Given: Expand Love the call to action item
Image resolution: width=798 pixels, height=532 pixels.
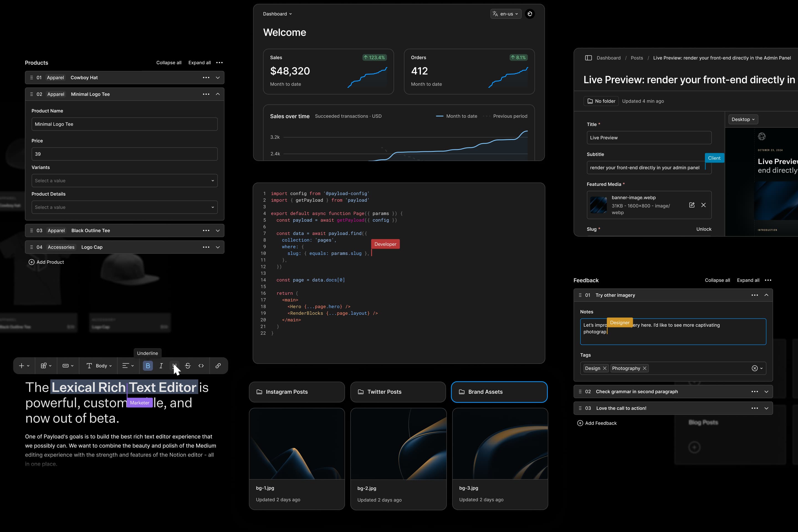Looking at the screenshot, I should click(766, 408).
